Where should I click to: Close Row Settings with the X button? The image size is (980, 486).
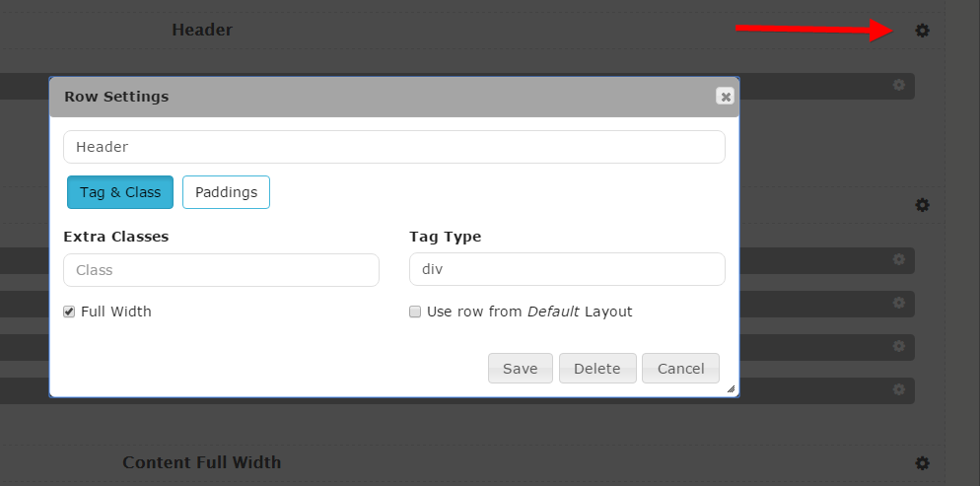tap(726, 97)
